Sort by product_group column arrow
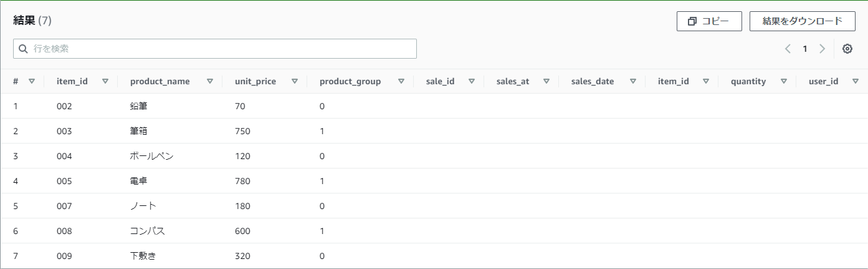This screenshot has height=269, width=868. pos(401,81)
